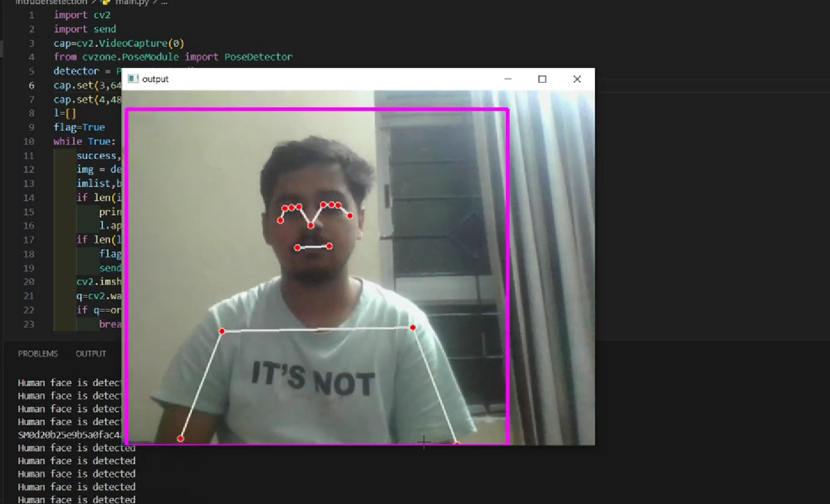The width and height of the screenshot is (830, 504).
Task: Place cursor on 'import cv2' line
Action: point(82,15)
